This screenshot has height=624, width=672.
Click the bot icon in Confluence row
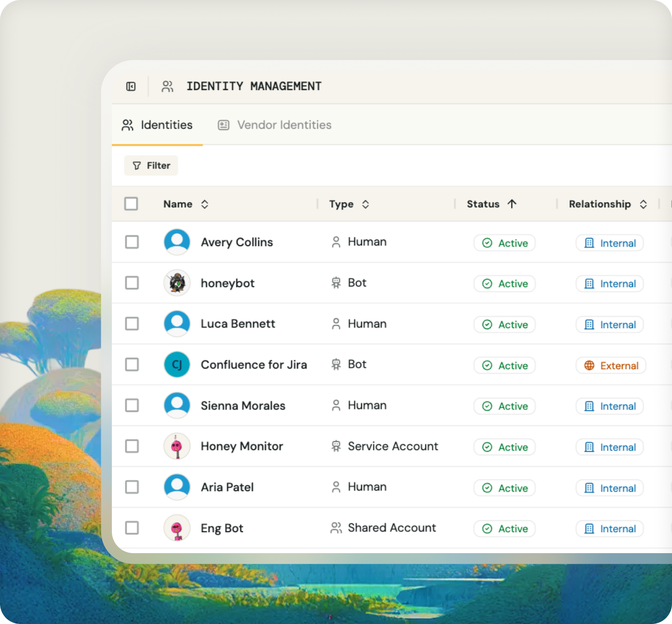[336, 364]
